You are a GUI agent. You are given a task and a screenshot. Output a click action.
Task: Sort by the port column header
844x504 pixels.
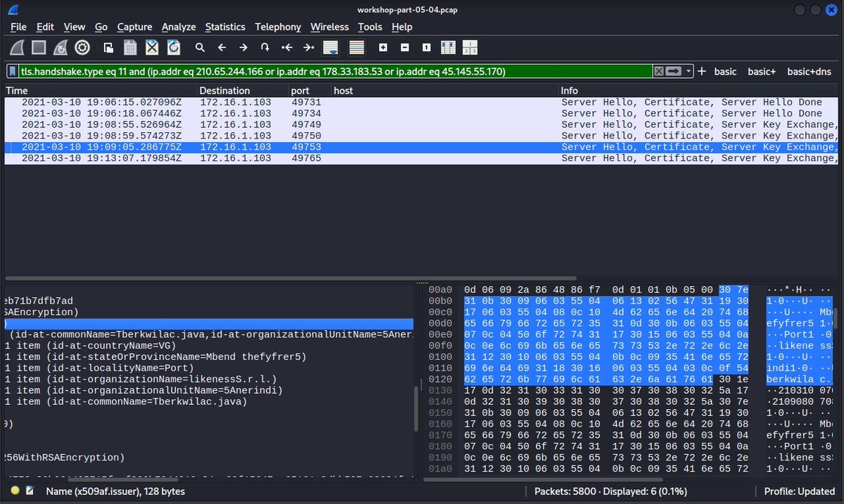click(x=309, y=91)
